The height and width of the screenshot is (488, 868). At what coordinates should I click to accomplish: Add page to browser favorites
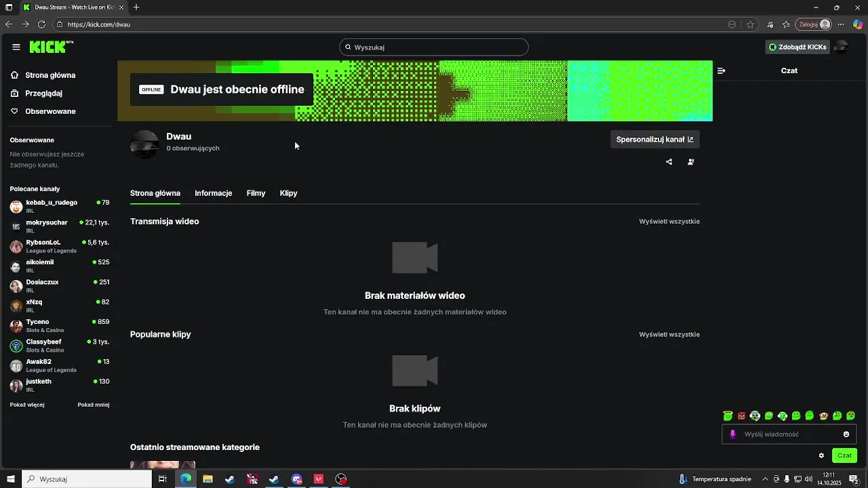coord(751,24)
